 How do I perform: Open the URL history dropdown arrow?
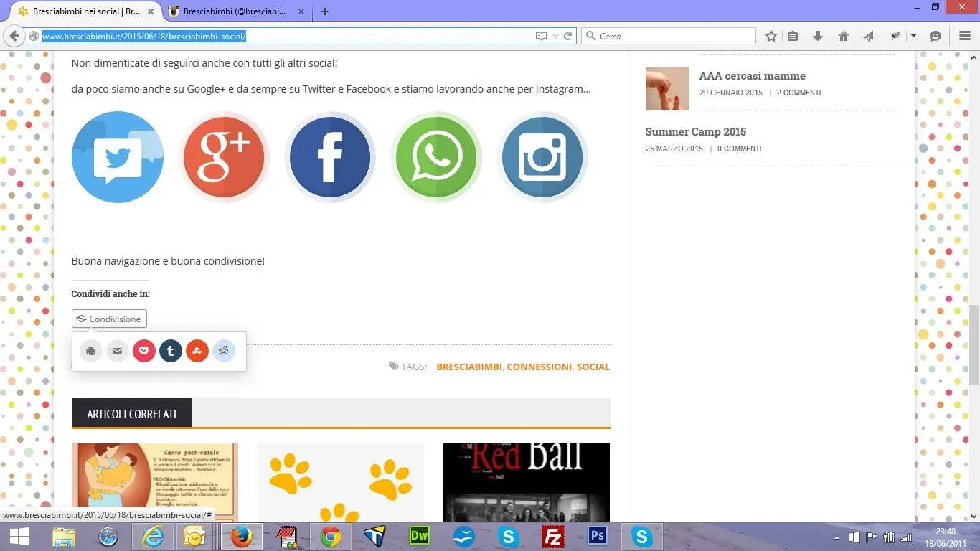tap(555, 36)
